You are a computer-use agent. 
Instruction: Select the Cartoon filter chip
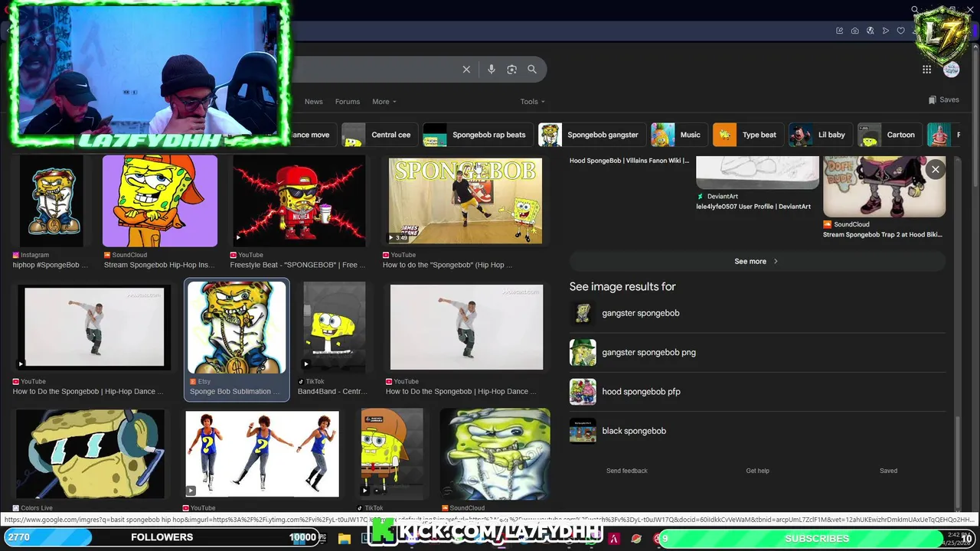tap(888, 135)
